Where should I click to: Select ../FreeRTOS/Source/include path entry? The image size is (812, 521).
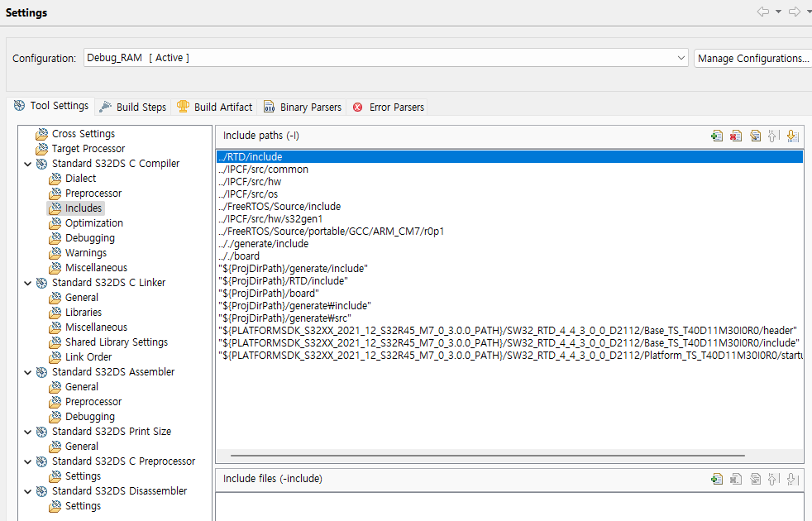pos(509,207)
